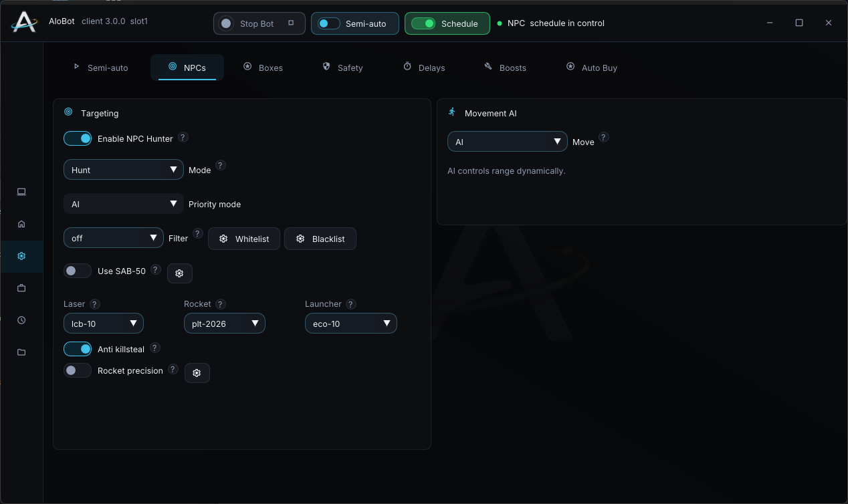Viewport: 848px width, 504px height.
Task: Open Rocket precision settings gear button
Action: tap(197, 373)
